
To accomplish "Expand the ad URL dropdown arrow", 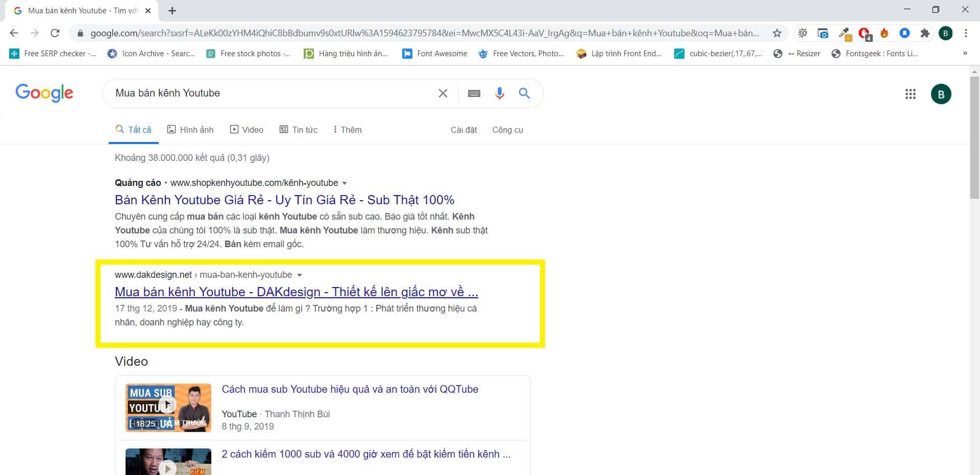I will pos(345,183).
